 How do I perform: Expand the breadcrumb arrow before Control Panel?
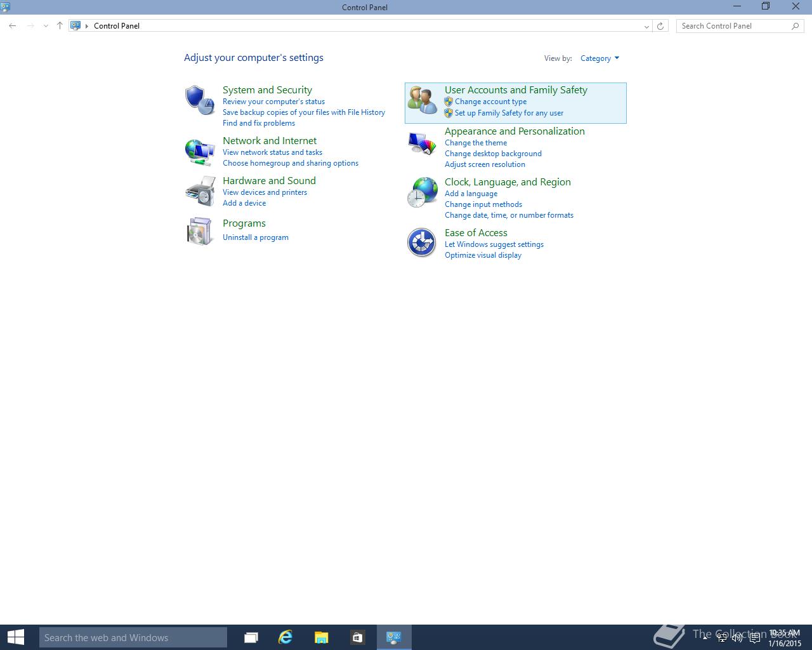87,26
